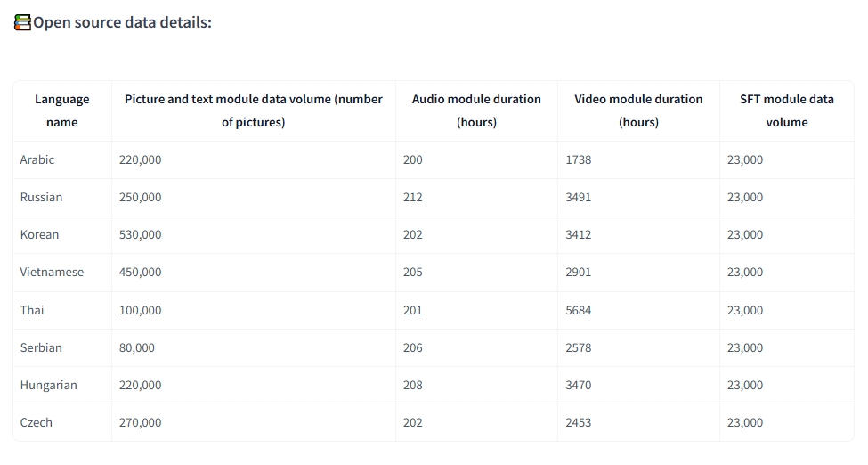Click the 'Language name' column header
Screen dimensions: 868x465
pyautogui.click(x=62, y=110)
